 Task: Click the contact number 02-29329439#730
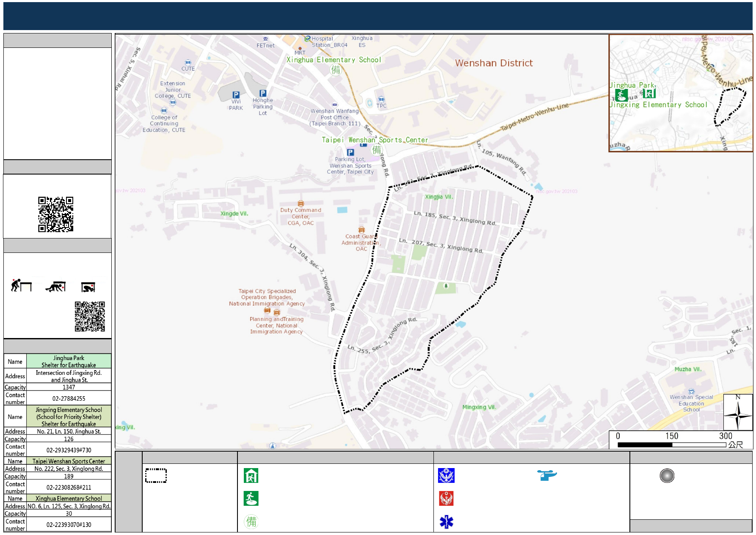click(x=69, y=450)
